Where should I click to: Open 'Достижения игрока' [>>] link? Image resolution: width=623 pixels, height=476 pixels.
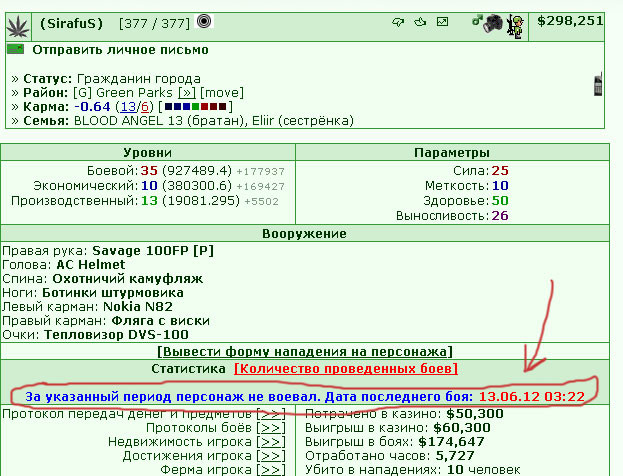[271, 456]
